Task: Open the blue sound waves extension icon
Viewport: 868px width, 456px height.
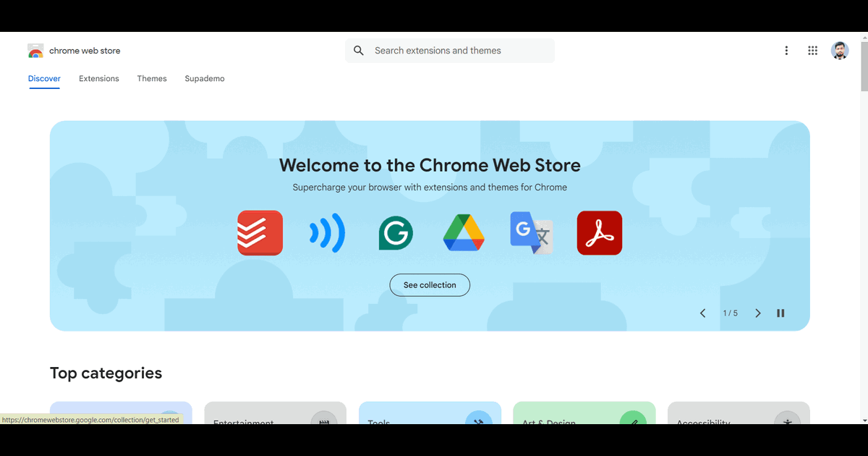Action: (x=327, y=233)
